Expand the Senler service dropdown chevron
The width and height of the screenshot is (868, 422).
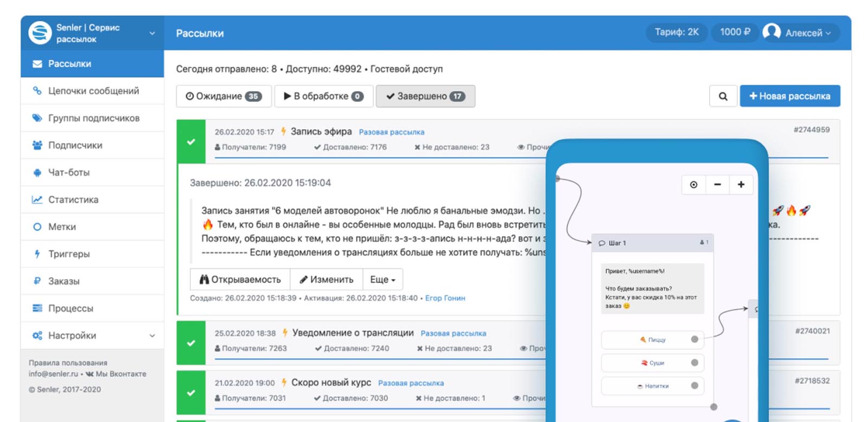(x=152, y=33)
